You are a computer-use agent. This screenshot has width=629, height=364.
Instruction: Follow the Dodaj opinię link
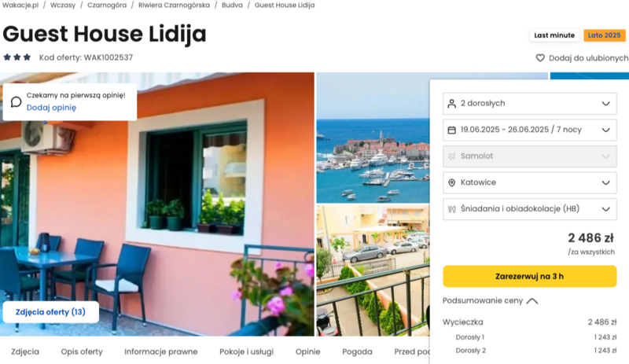pyautogui.click(x=51, y=108)
